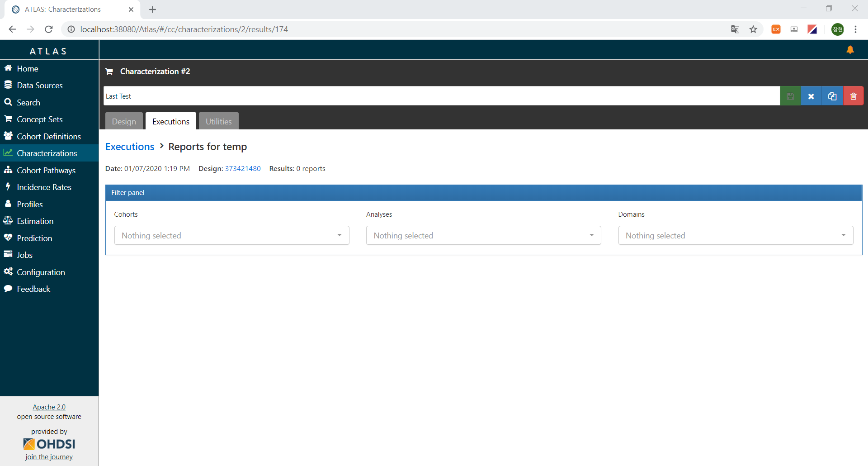Open the Analyses dropdown
This screenshot has width=868, height=466.
[x=483, y=235]
